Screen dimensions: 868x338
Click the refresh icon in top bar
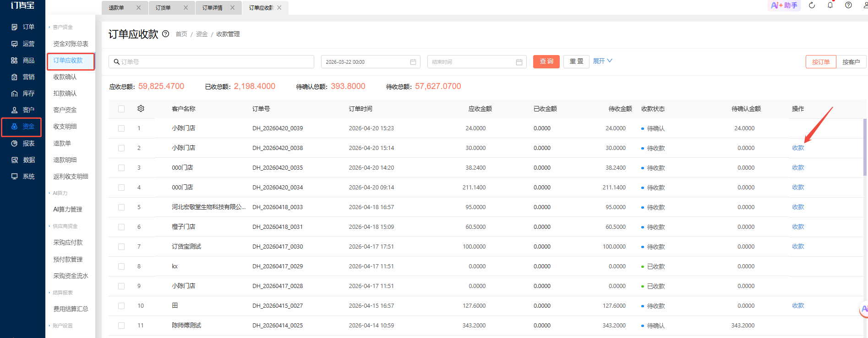click(x=812, y=6)
